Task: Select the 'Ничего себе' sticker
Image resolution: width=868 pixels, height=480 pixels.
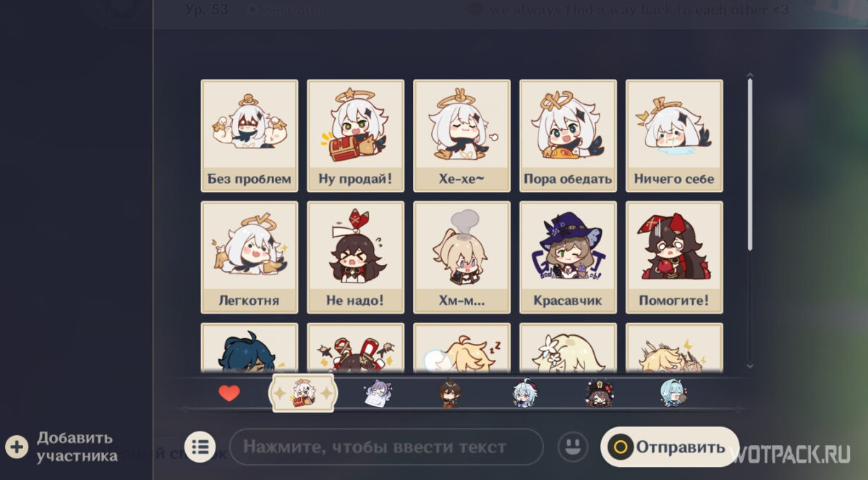Action: [x=674, y=135]
